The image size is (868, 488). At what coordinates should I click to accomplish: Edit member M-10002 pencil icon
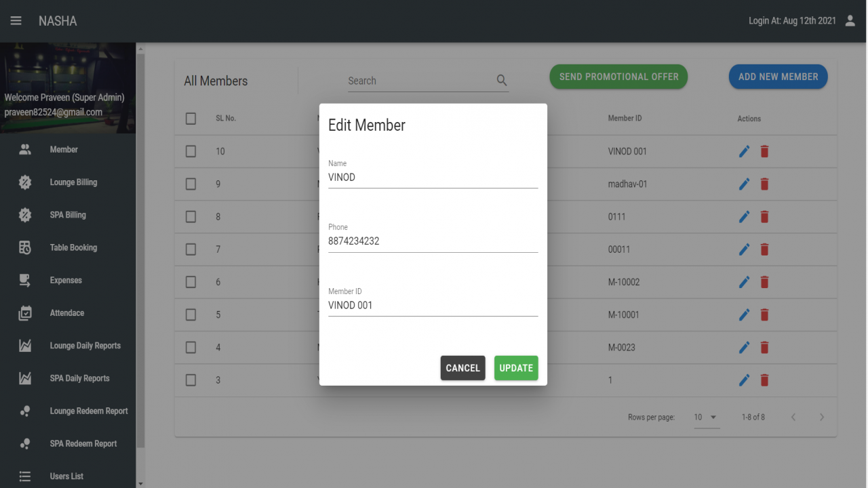point(744,281)
